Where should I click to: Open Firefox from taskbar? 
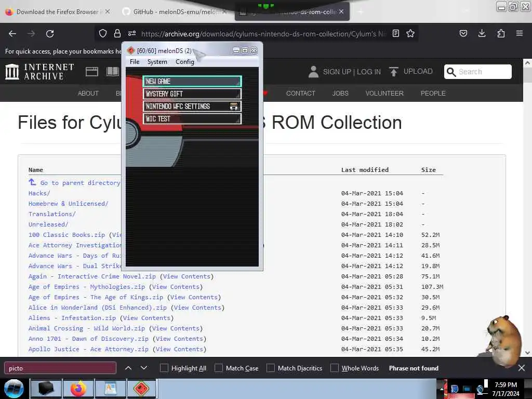coord(78,389)
